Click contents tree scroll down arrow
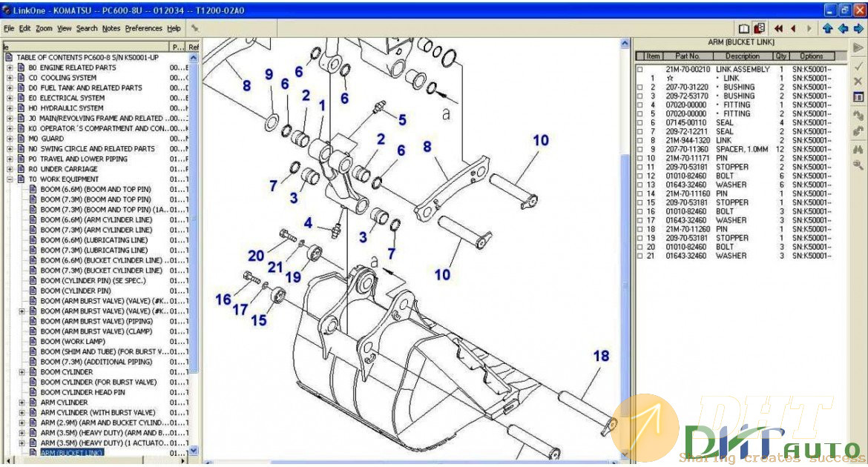 point(193,451)
